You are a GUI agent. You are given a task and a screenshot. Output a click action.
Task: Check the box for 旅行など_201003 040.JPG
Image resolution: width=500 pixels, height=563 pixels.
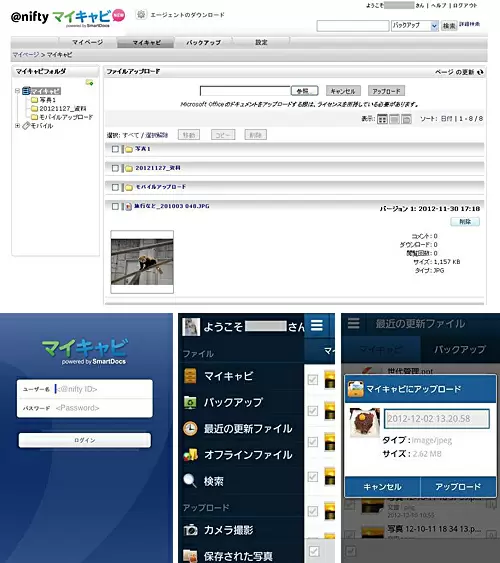[x=115, y=206]
